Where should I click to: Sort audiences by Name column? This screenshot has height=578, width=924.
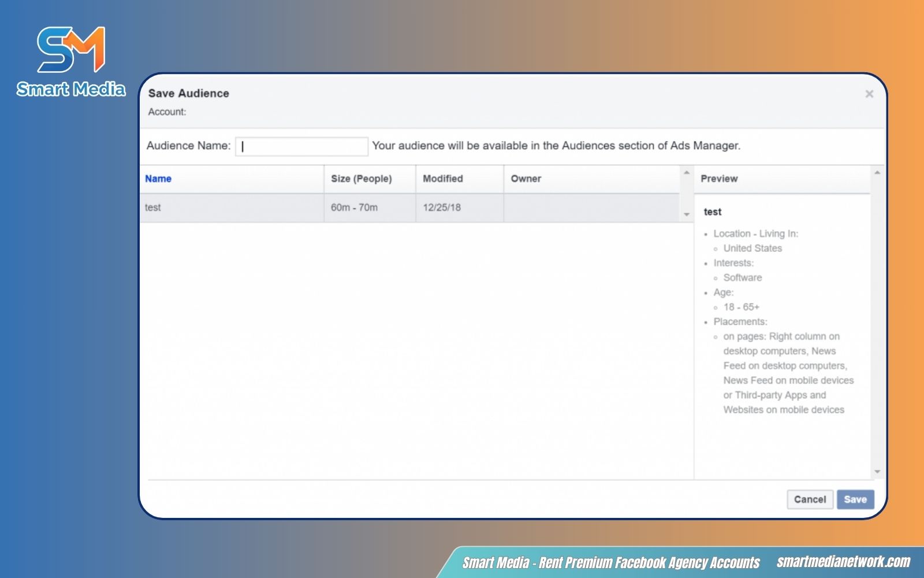(x=158, y=179)
